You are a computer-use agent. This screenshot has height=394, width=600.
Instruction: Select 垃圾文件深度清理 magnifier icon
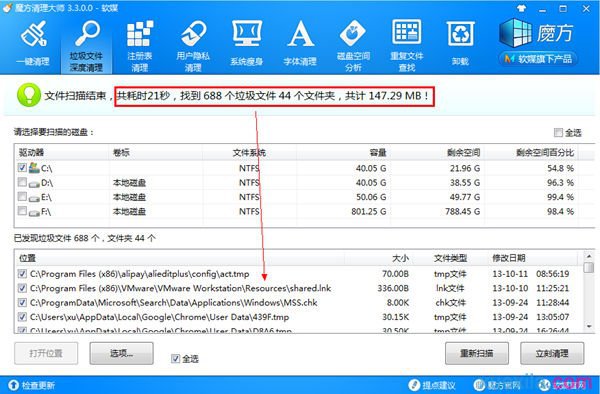(x=88, y=34)
